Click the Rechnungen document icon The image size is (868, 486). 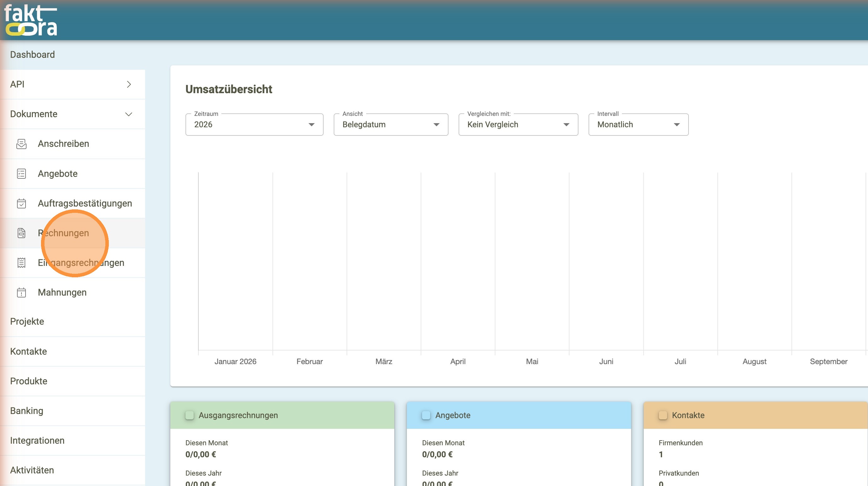click(21, 233)
